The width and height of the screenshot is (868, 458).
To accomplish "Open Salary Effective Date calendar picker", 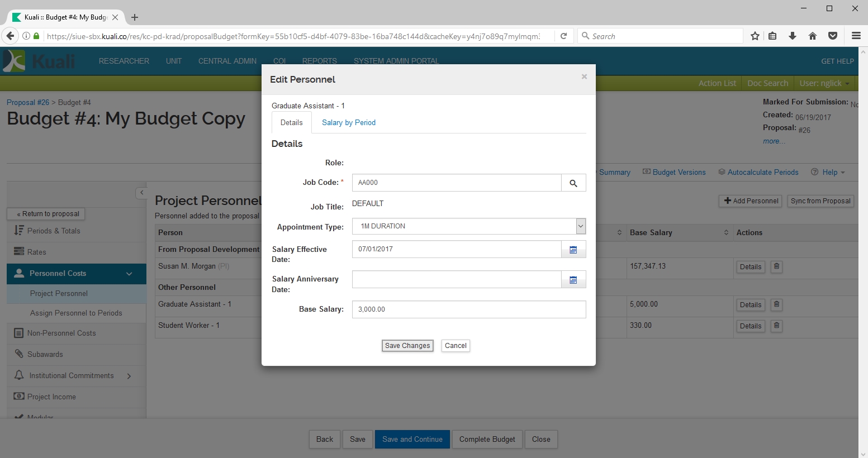I will 573,250.
